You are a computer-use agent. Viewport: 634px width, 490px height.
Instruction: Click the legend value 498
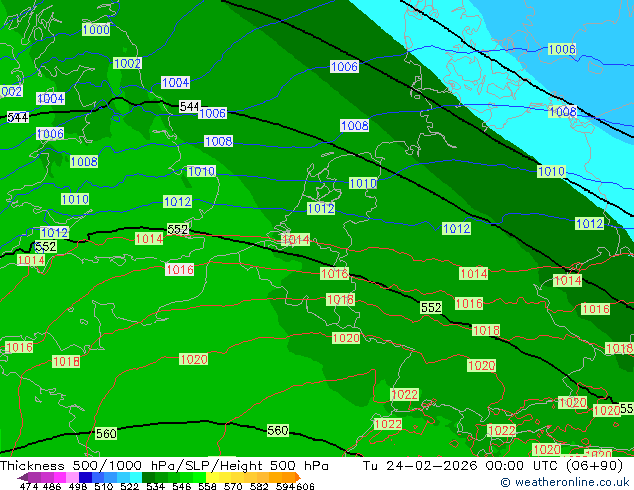[x=78, y=486]
